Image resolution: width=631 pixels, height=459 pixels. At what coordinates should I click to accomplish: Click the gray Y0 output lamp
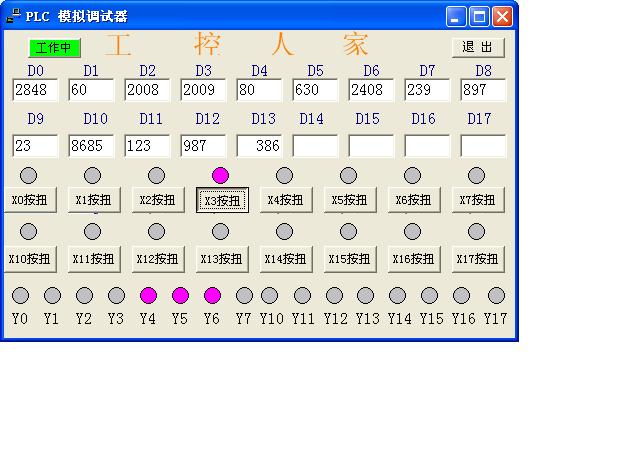pyautogui.click(x=20, y=295)
